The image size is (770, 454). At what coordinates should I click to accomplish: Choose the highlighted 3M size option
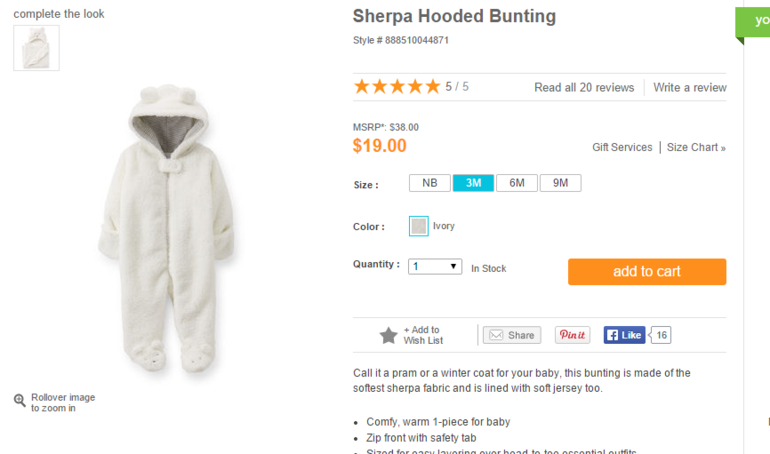click(x=473, y=183)
